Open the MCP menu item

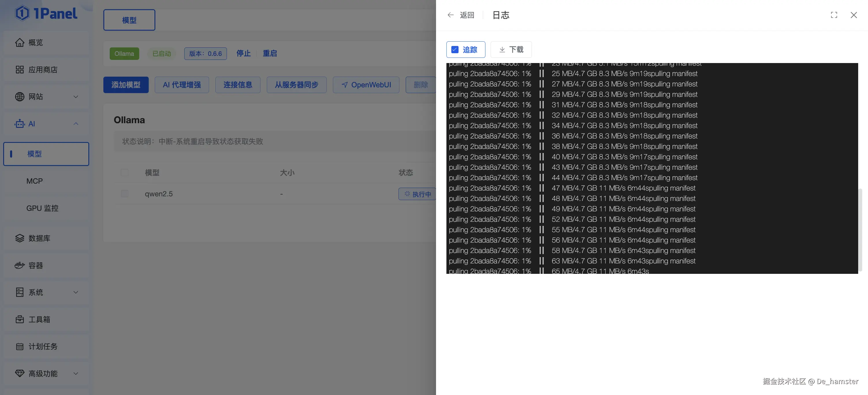[x=35, y=181]
